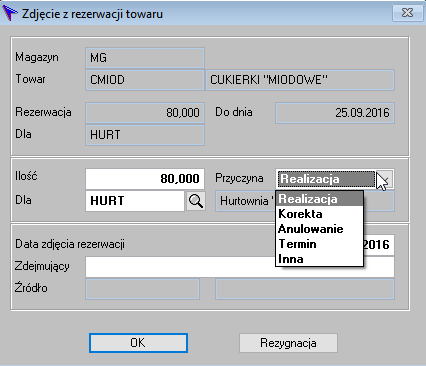426x366 pixels.
Task: Click the Magazyn field showing MG
Action: [x=145, y=58]
